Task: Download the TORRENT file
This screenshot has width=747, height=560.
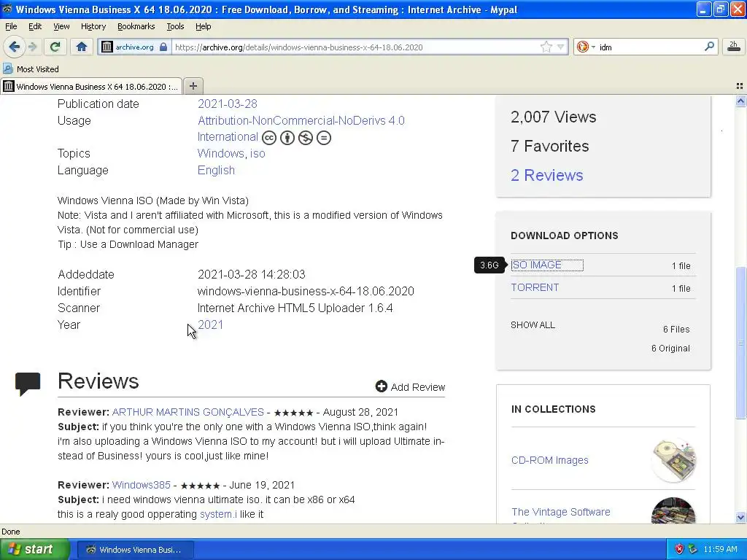Action: click(535, 287)
